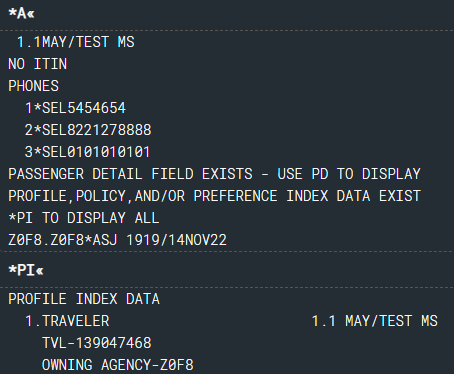Viewport: 454px width, 374px height.
Task: Click the AGENCY-Z0F8 code text
Action: 147,365
